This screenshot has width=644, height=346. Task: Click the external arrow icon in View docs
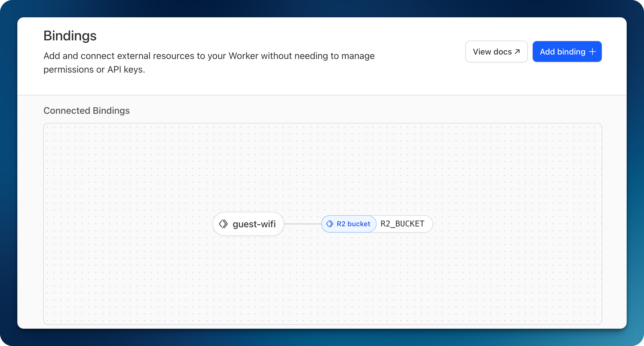point(517,52)
